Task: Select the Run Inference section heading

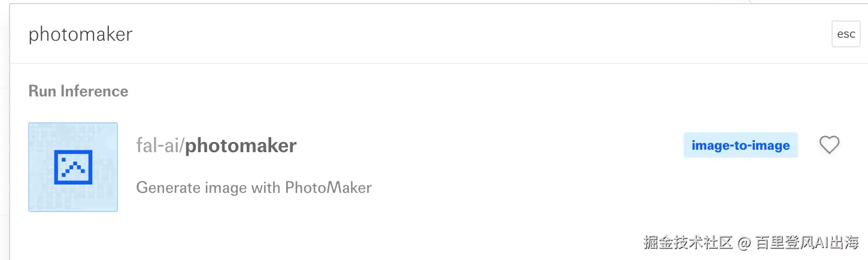Action: 78,91
